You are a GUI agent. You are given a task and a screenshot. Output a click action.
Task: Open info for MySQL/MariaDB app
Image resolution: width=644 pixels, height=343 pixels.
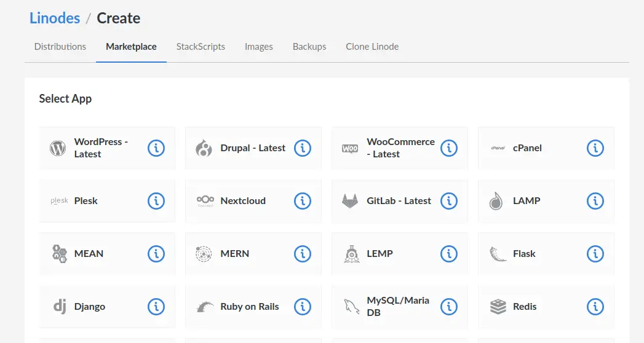tap(449, 307)
